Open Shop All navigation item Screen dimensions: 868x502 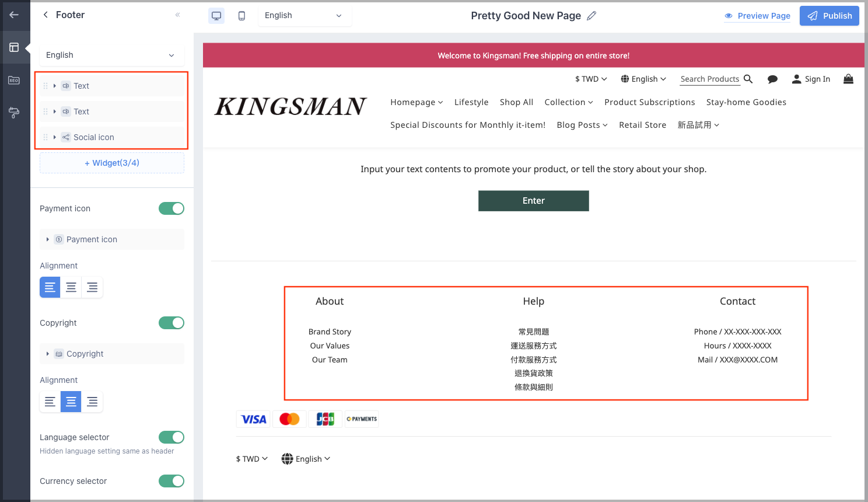(516, 102)
